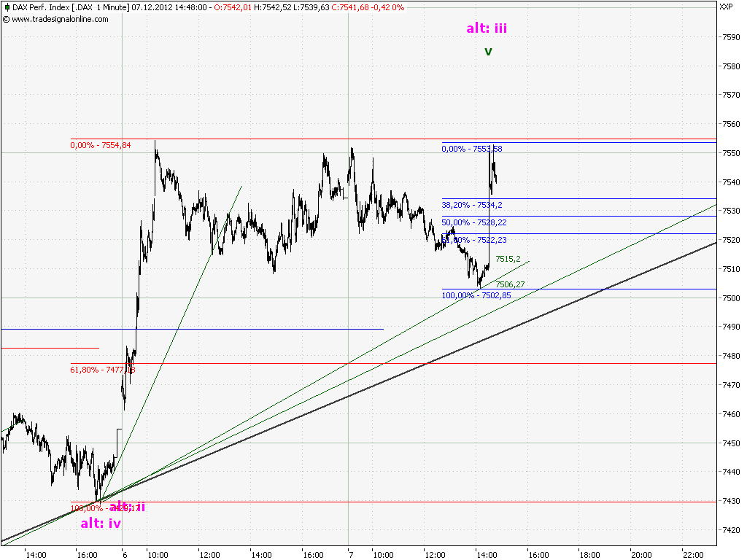This screenshot has height=560, width=747.
Task: Select the '38,20% - 7534,2' retracement label
Action: [x=472, y=205]
